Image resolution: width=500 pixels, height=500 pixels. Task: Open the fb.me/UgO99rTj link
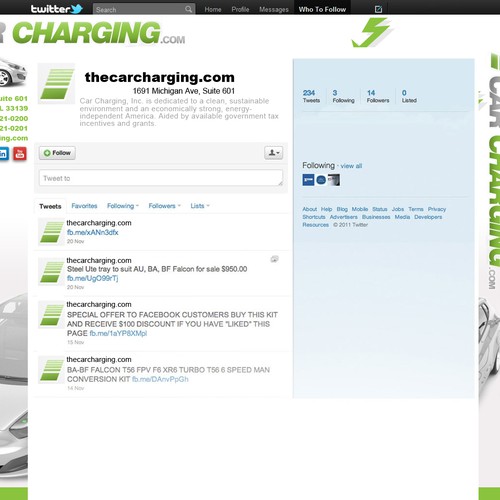(92, 278)
